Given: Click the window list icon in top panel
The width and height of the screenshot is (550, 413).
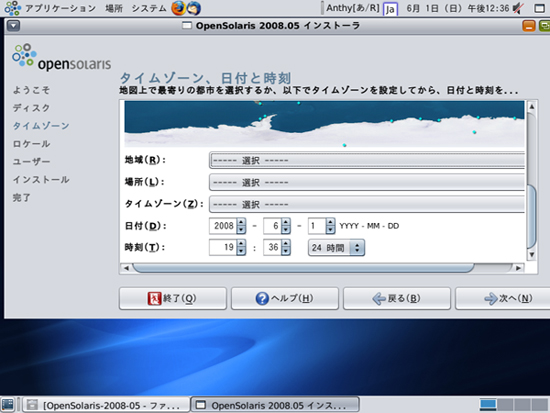Looking at the screenshot, I should click(539, 8).
